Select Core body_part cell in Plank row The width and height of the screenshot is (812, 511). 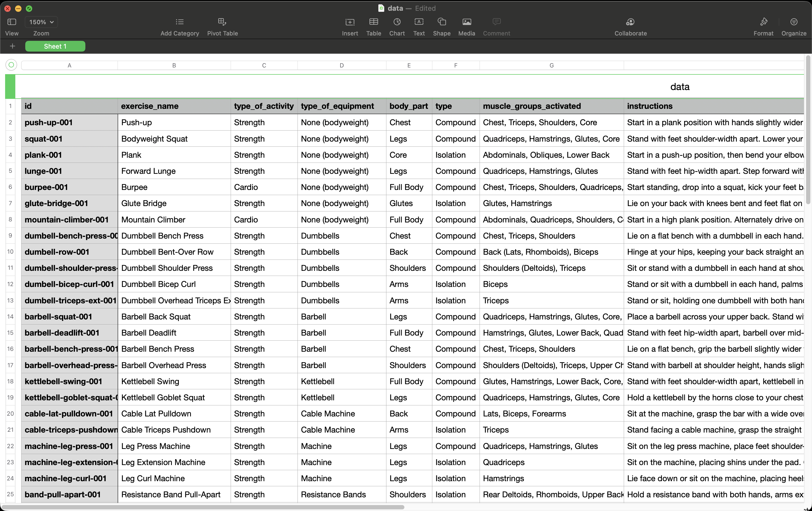coord(409,155)
